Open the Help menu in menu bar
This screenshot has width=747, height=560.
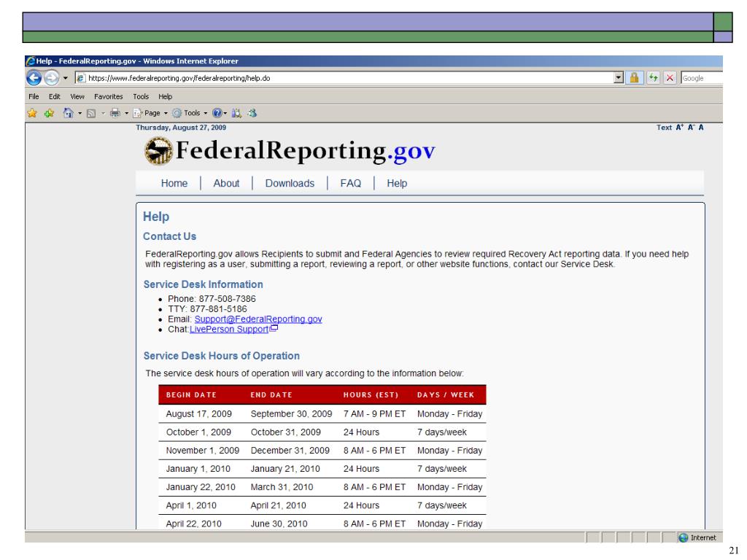point(166,97)
